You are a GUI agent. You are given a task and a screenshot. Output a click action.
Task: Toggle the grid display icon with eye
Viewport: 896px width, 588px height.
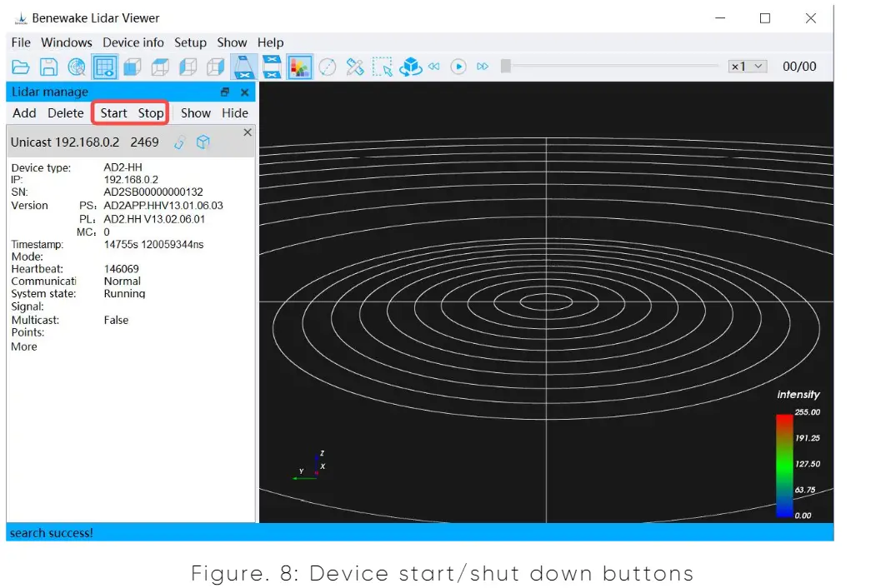pyautogui.click(x=104, y=67)
